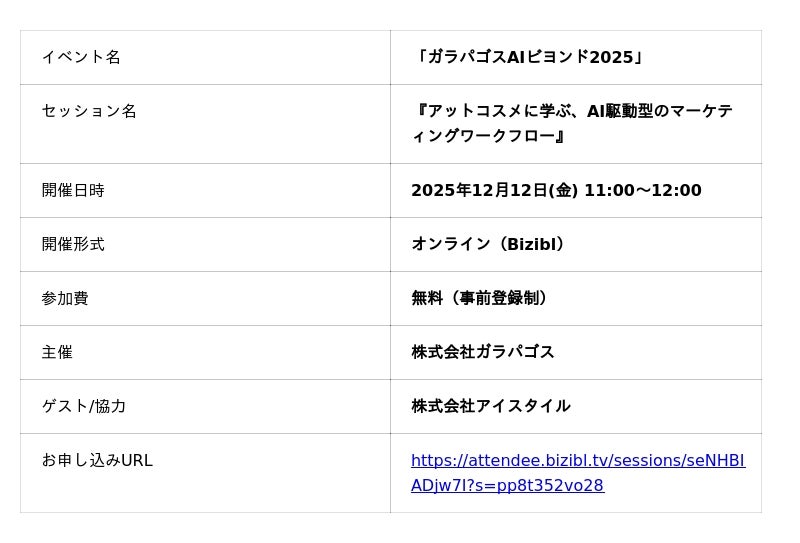
Task: Click the guest company 株式会社アイスタイル
Action: 491,406
